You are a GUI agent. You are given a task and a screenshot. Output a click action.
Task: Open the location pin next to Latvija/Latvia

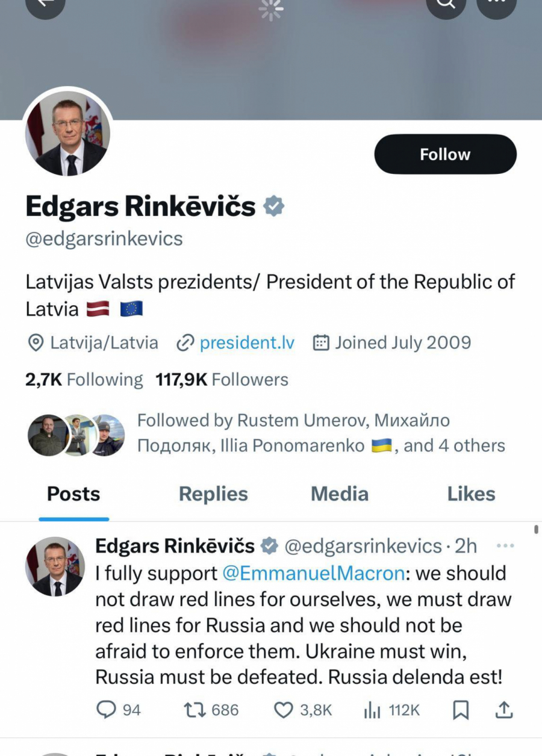click(33, 342)
